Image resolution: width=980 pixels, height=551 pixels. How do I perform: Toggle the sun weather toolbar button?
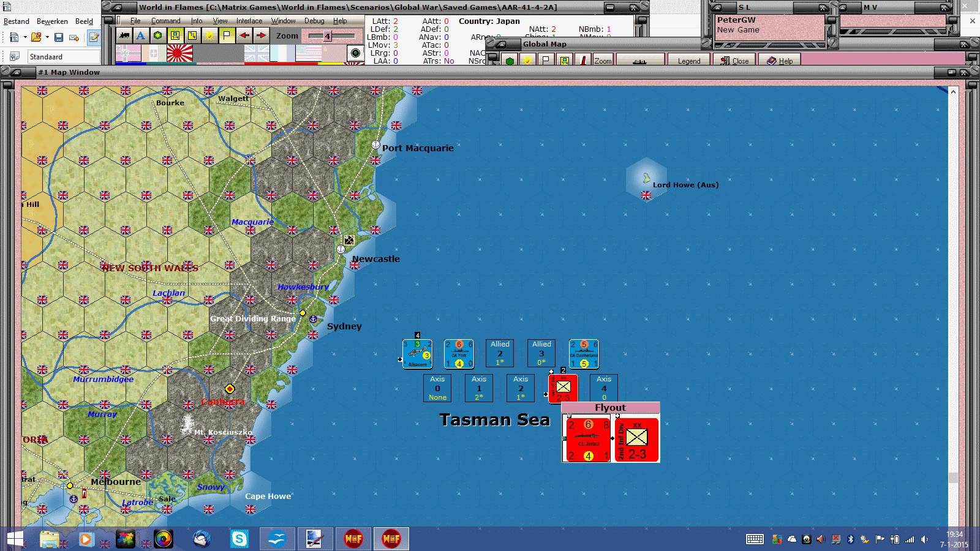tap(209, 36)
